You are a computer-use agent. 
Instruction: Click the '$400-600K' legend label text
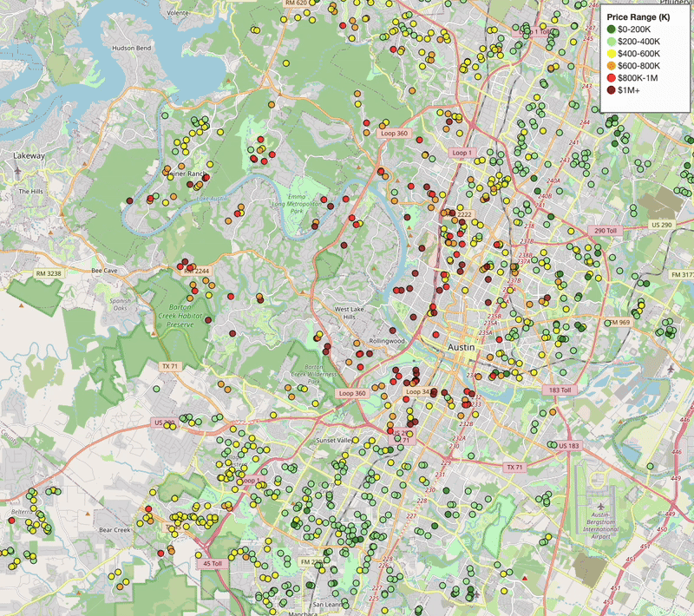point(638,54)
